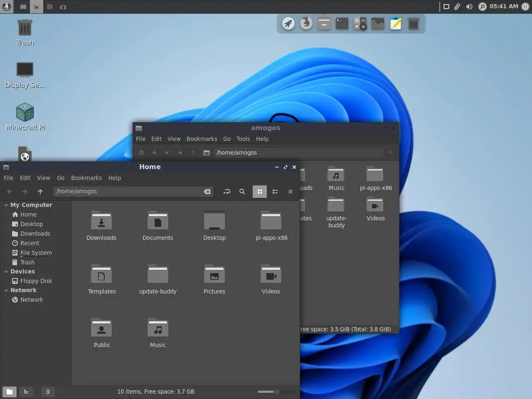Switch to icon view in Home window

260,192
